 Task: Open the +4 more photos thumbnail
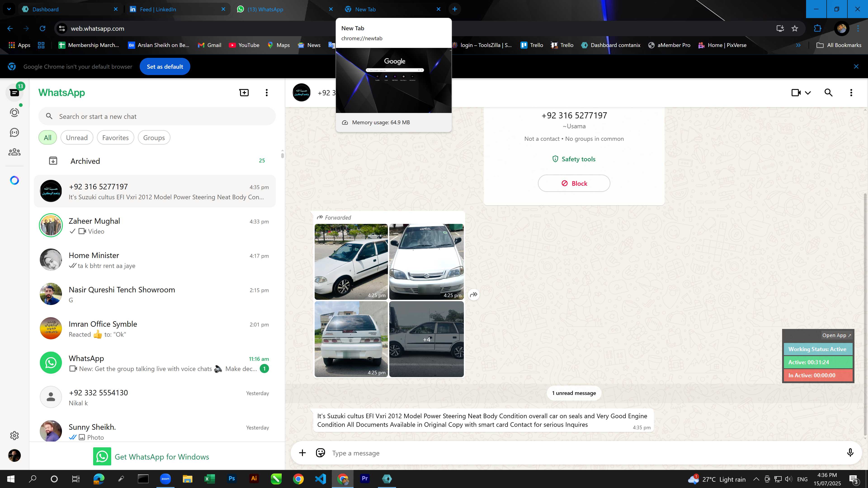pos(426,339)
